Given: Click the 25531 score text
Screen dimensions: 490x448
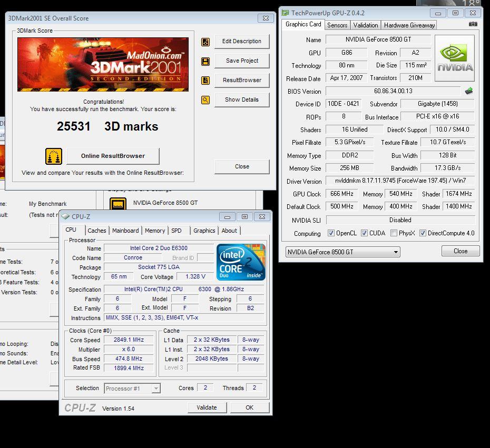Looking at the screenshot, I should tap(73, 126).
